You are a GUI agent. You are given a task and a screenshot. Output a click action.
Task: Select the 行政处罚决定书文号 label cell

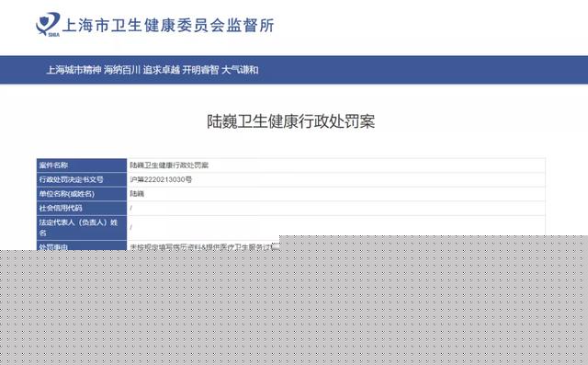tap(82, 179)
